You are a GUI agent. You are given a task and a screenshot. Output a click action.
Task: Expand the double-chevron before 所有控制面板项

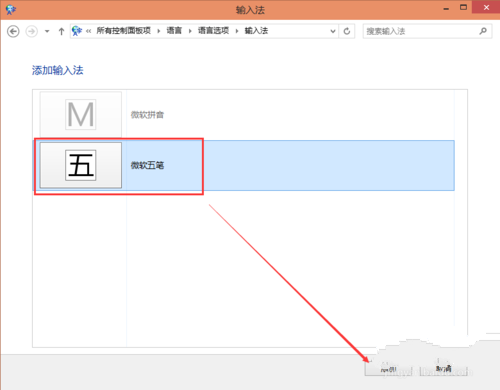click(x=89, y=31)
